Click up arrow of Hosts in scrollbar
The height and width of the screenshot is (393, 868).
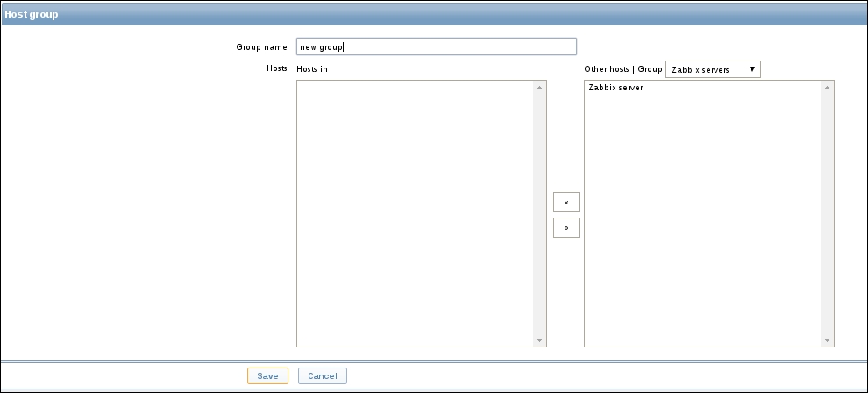click(x=540, y=88)
